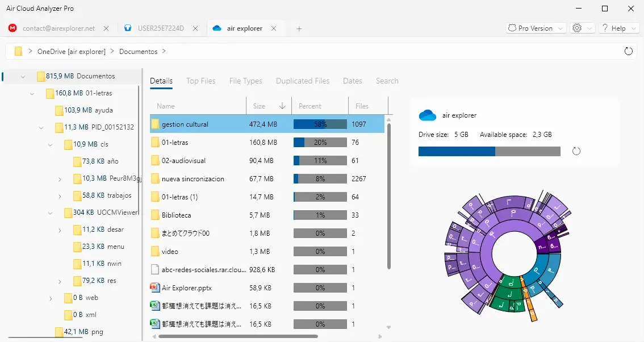
Task: Select menu folder in tree
Action: (x=99, y=246)
